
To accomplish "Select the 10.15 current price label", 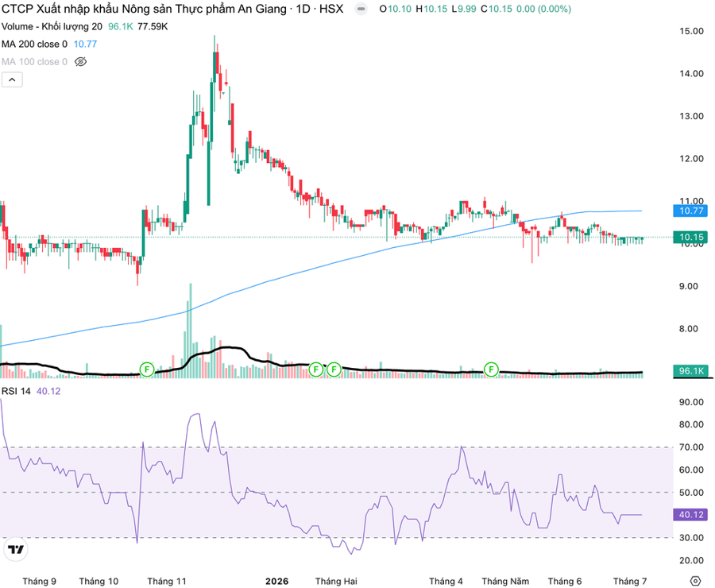I will 691,238.
